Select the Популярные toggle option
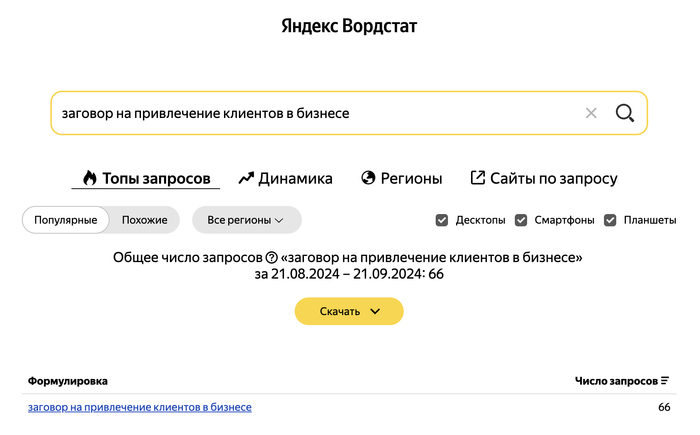The width and height of the screenshot is (700, 435). [x=66, y=220]
